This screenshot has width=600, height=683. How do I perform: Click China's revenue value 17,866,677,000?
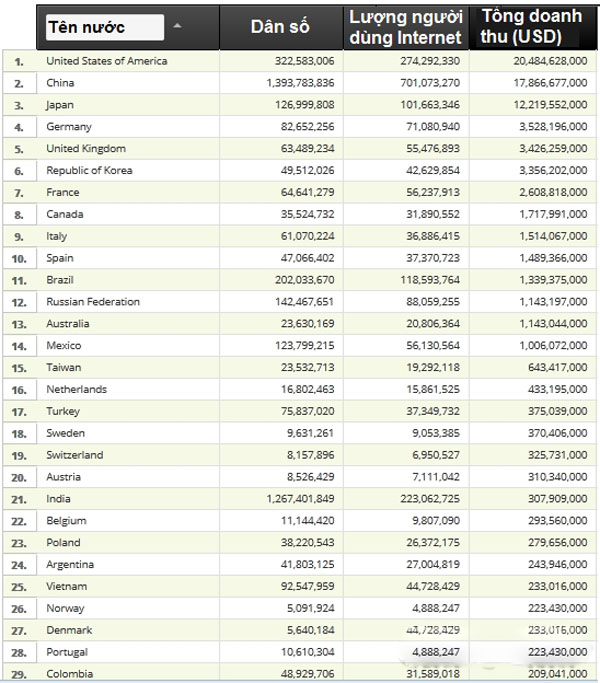(530, 83)
